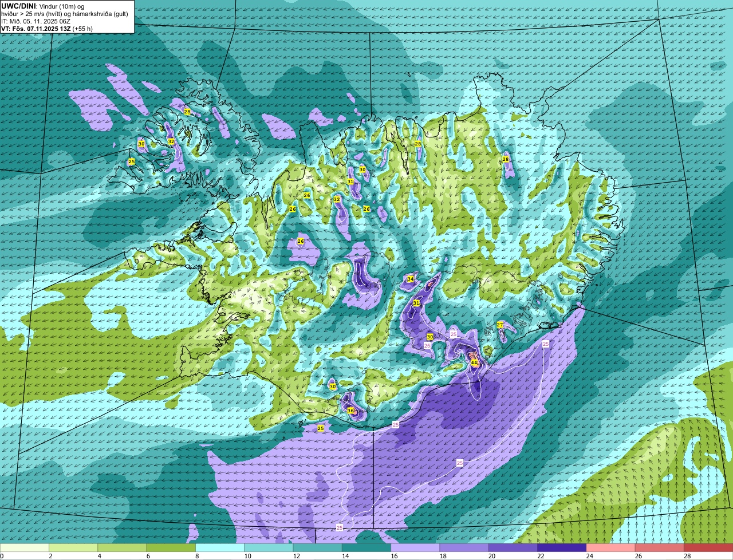Click the yellow 44 peak gust marker
Viewport: 733px width, 560px height.
point(474,362)
